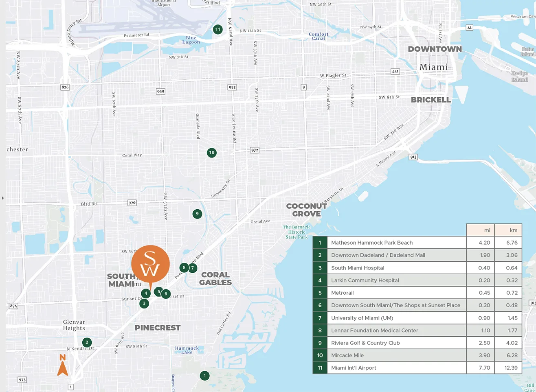This screenshot has height=392, width=536.
Task: Expand the side panel arrow at left edge
Action: (3, 198)
